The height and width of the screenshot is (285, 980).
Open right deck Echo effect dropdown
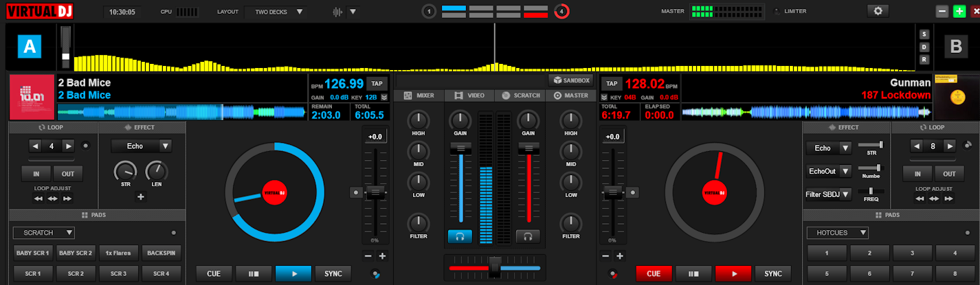click(829, 148)
